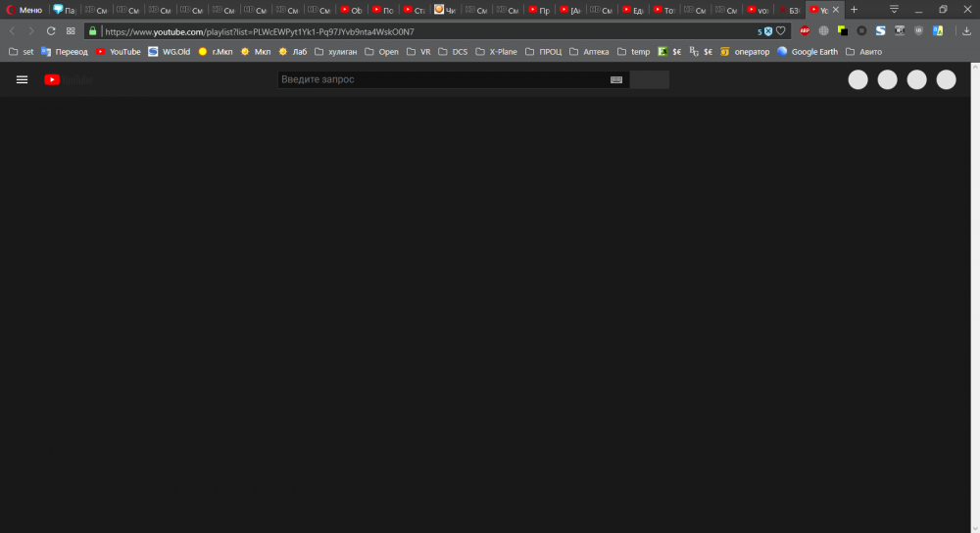Viewport: 980px width, 533px height.
Task: Switch to the YouTube tab labeled Пр
Action: (x=539, y=10)
